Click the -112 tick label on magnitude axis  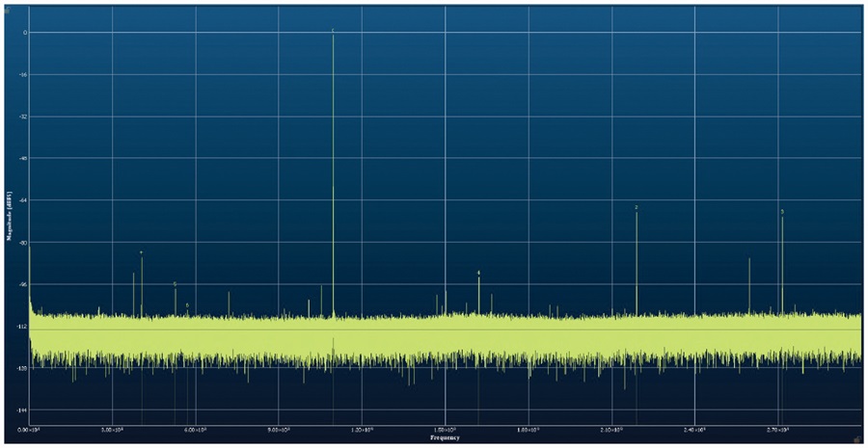(23, 327)
